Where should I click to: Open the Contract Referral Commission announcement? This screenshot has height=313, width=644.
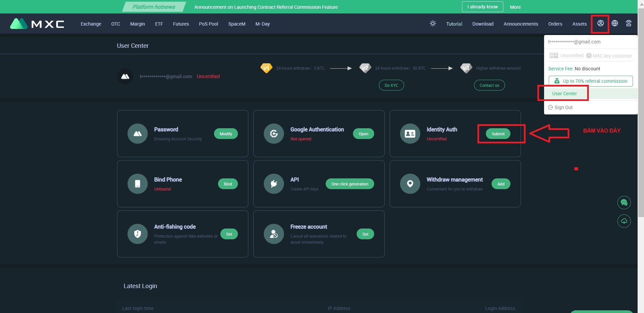click(266, 7)
